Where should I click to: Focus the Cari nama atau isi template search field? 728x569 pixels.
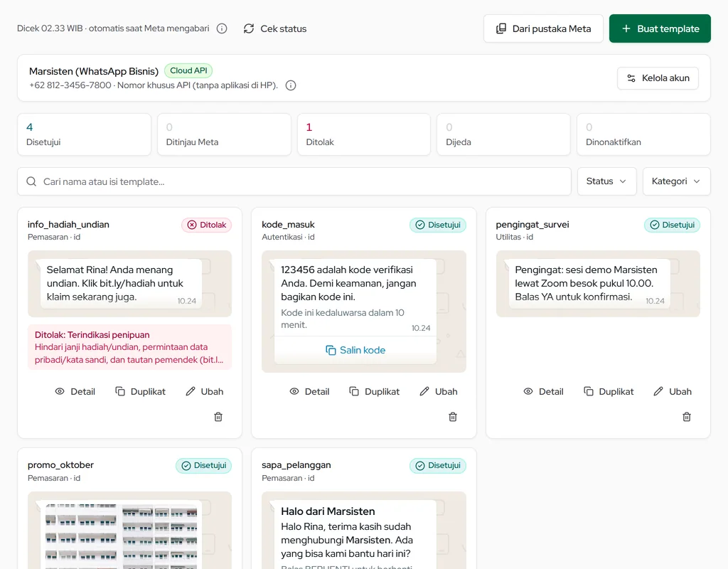click(294, 181)
